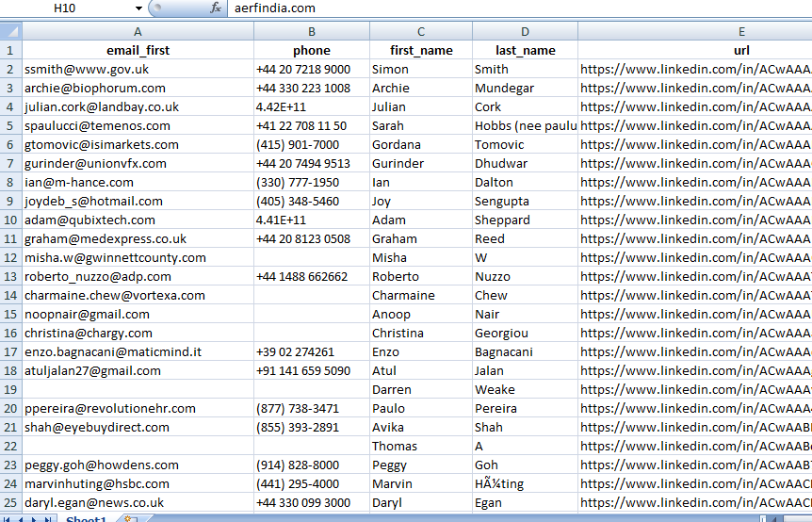Select cell daryl.egan@news.co.uk
The width and height of the screenshot is (812, 522).
(x=138, y=503)
